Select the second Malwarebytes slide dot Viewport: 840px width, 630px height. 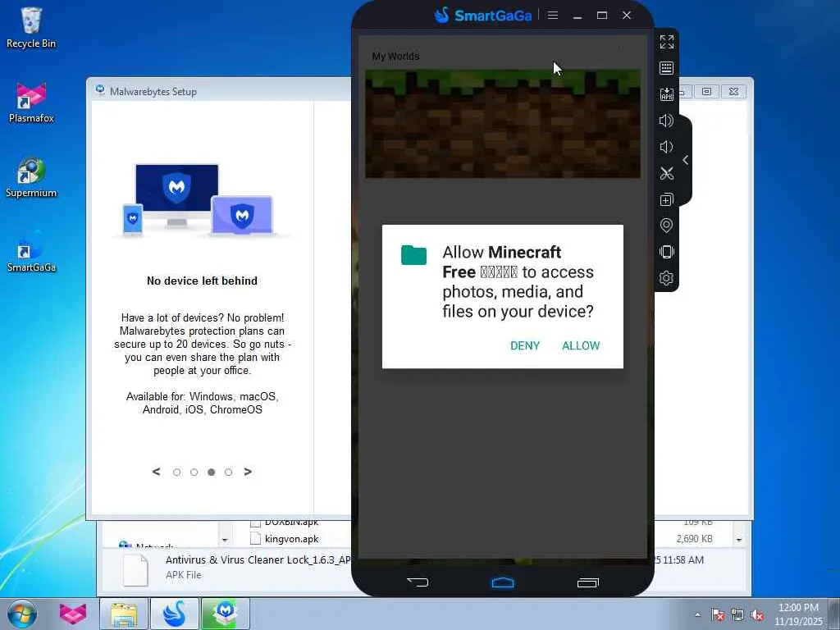tap(194, 472)
